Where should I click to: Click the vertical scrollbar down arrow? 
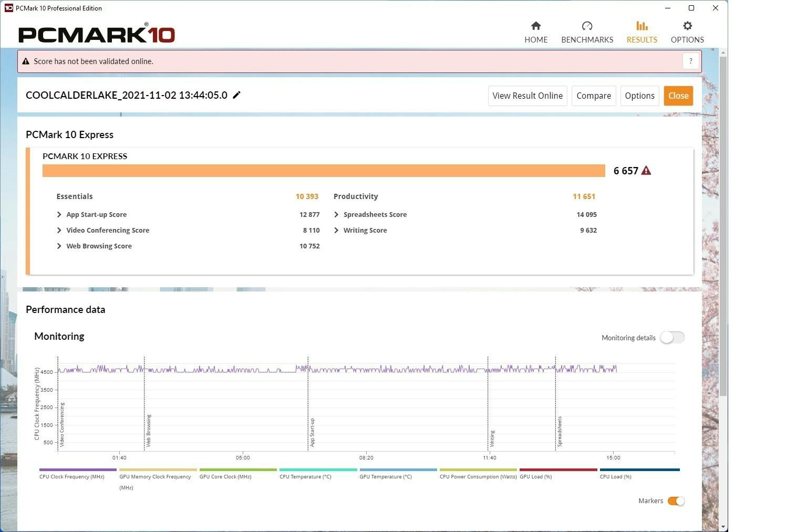click(x=723, y=526)
